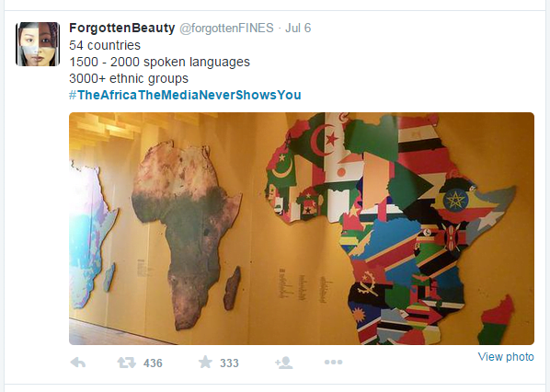The image size is (550, 392).
Task: Open the @forgottenFINES handle
Action: click(x=226, y=29)
